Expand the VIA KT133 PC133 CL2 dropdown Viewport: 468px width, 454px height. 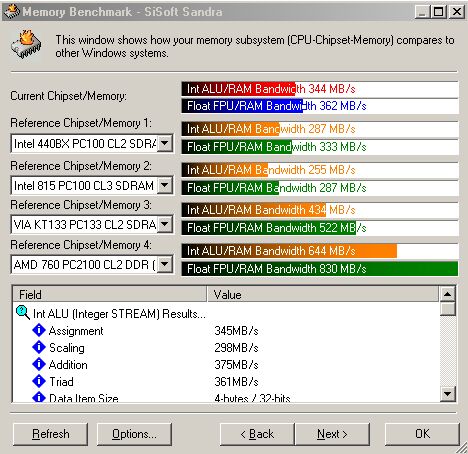pyautogui.click(x=164, y=224)
